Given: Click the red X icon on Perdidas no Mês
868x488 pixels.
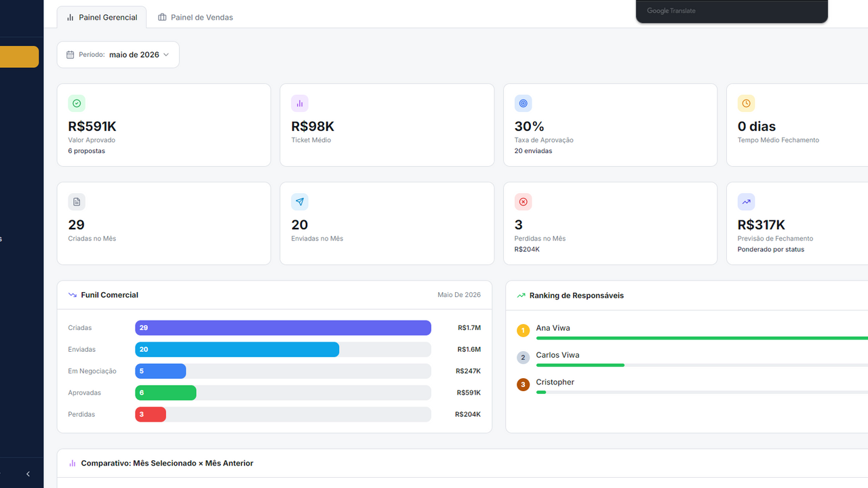Looking at the screenshot, I should click(523, 202).
